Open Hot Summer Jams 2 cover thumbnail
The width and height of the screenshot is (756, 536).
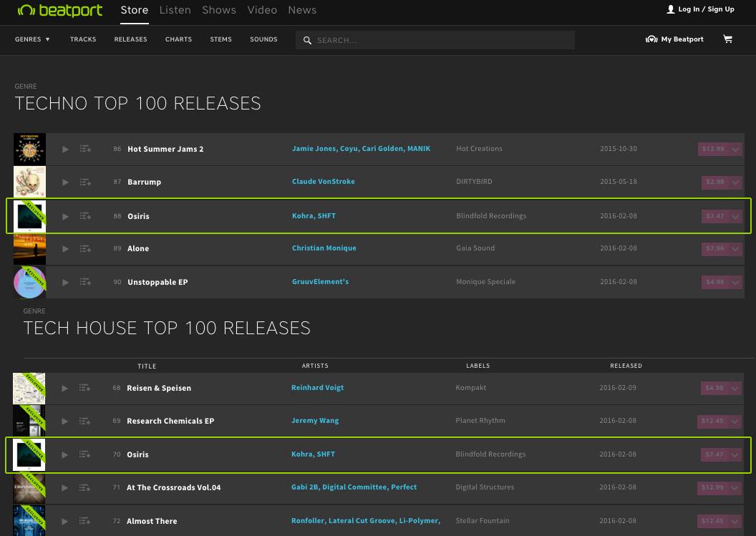pos(29,149)
